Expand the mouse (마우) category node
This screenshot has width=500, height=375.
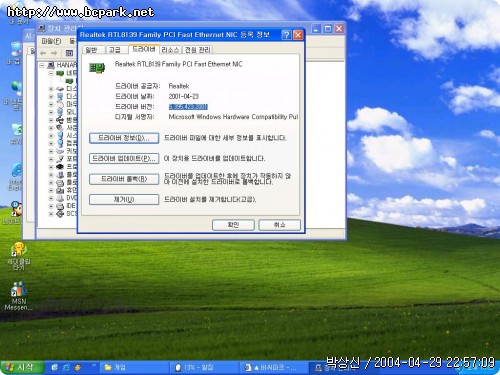51,104
